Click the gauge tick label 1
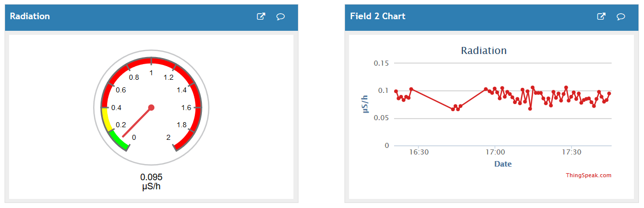 point(151,73)
